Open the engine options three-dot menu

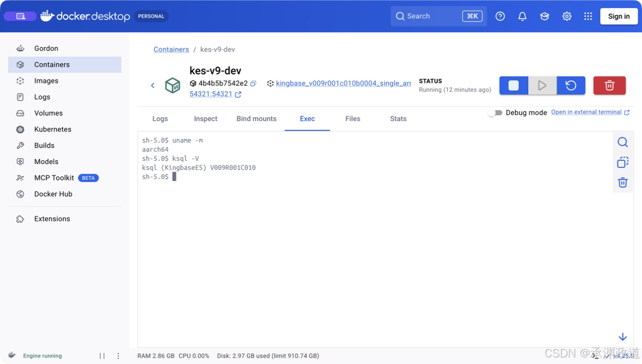click(118, 356)
